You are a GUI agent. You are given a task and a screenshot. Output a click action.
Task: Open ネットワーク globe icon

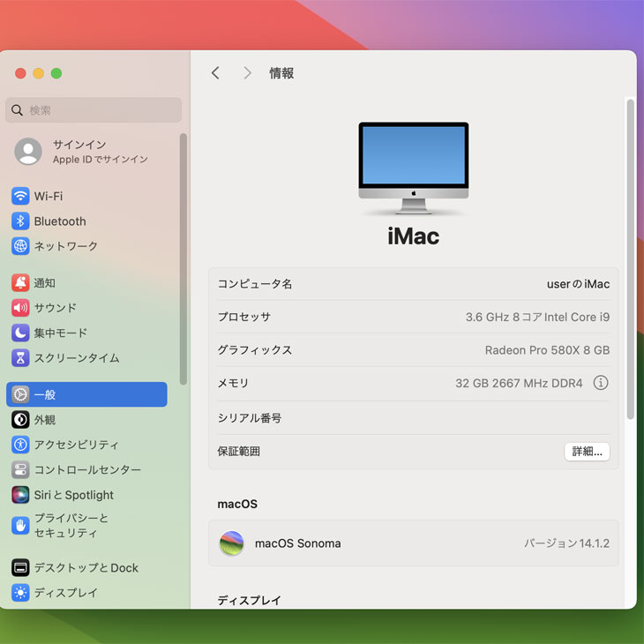coord(20,246)
